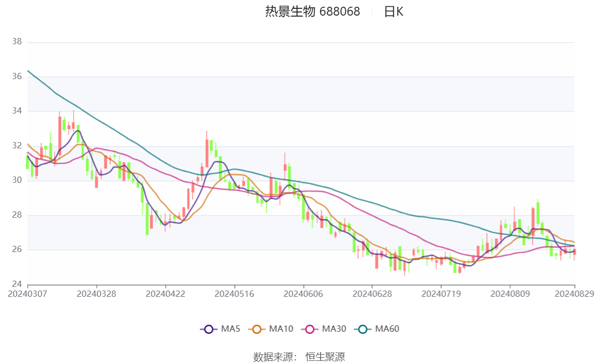This screenshot has height=364, width=598.
Task: Click the x-axis date 20240422
Action: pyautogui.click(x=165, y=294)
